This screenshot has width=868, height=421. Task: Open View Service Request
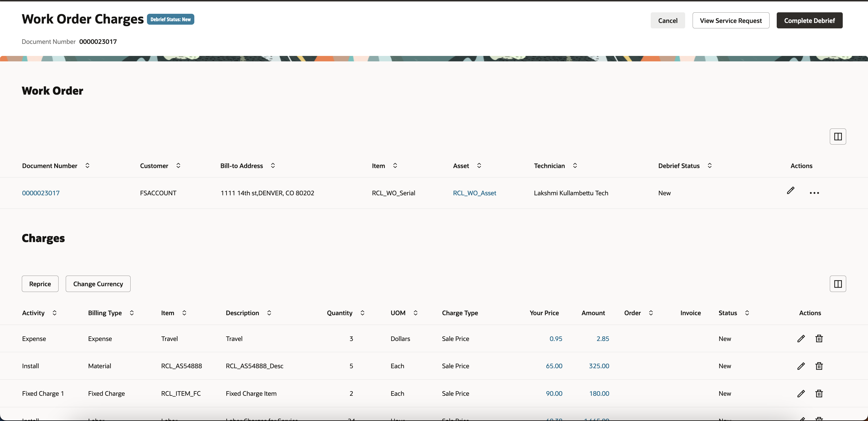[731, 21]
